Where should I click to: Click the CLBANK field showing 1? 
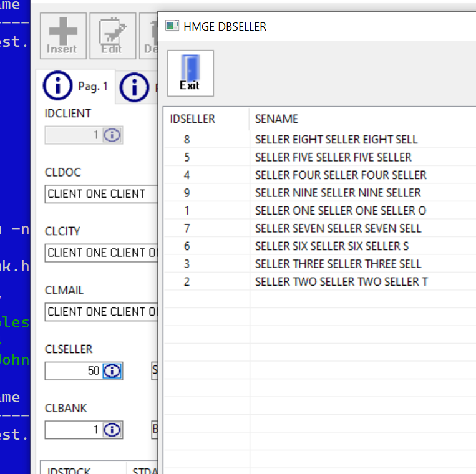[x=74, y=430]
